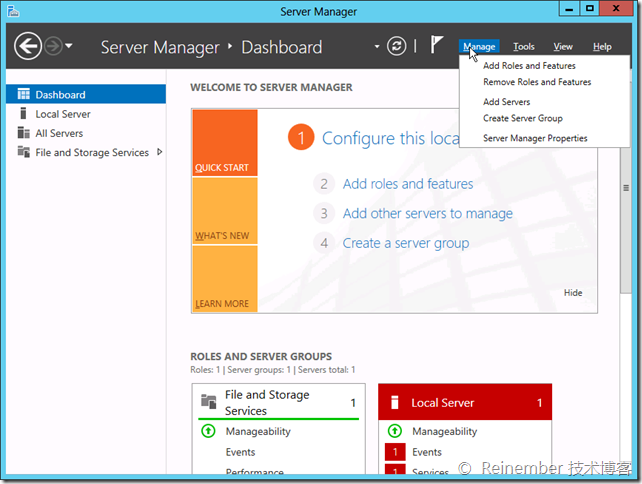Click the LEARN MORE tile
Viewport: 642px width, 484px height.
(224, 278)
